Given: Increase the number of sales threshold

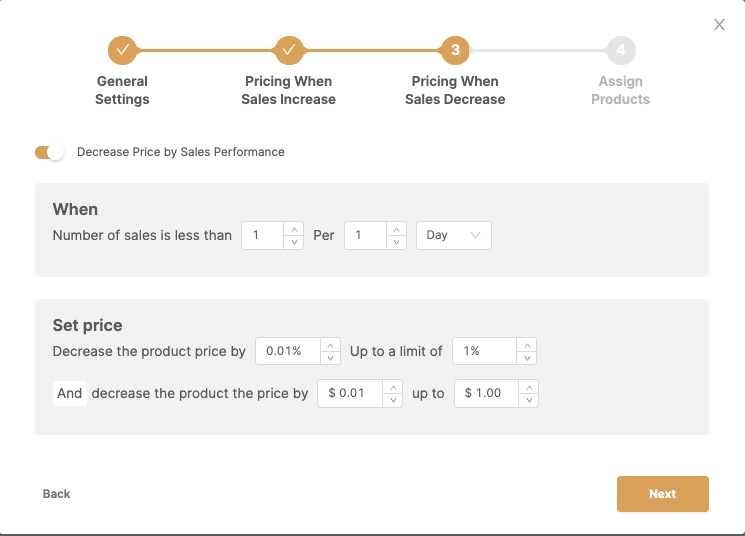Looking at the screenshot, I should (x=294, y=229).
